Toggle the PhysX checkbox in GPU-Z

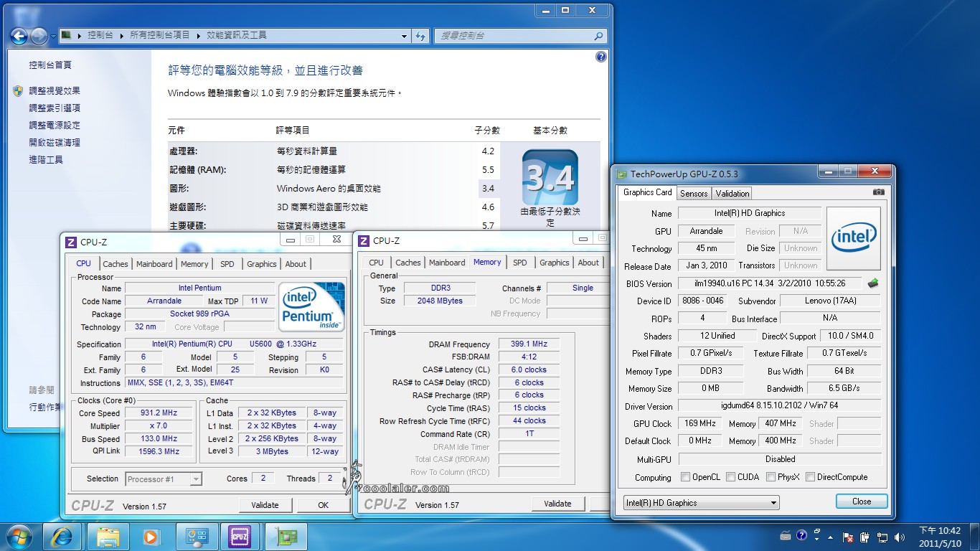click(x=771, y=477)
